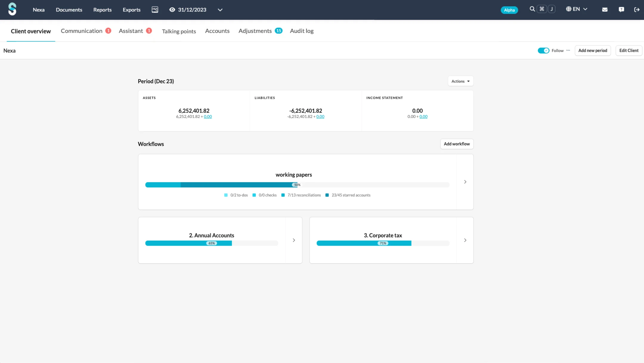
Task: Open the help question mark icon
Action: (x=621, y=10)
